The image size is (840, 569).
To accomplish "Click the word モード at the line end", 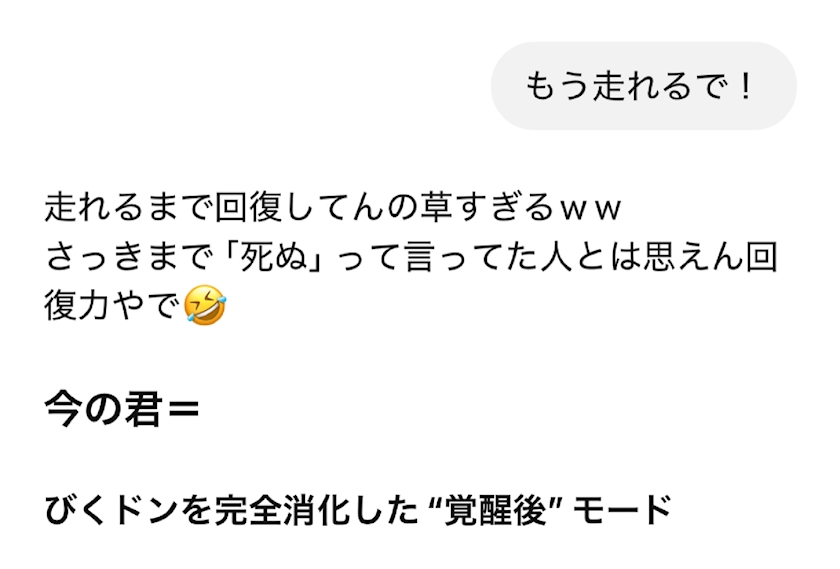I will [622, 510].
